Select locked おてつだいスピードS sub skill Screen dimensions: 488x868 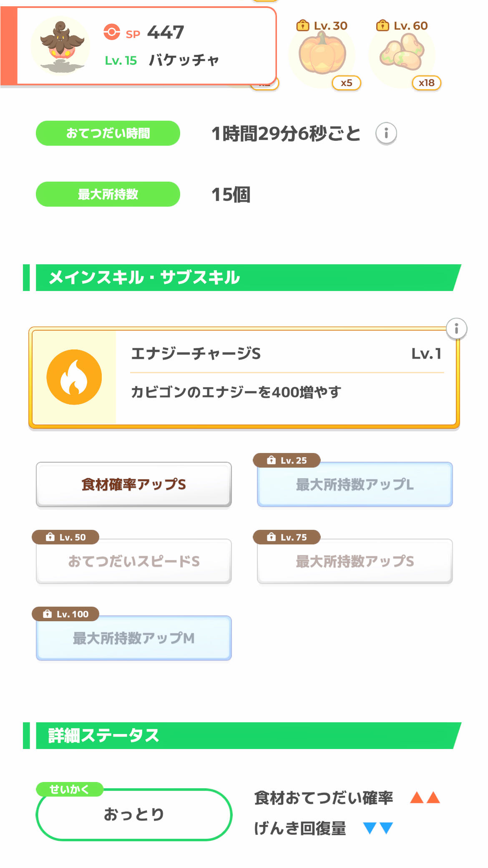(133, 561)
